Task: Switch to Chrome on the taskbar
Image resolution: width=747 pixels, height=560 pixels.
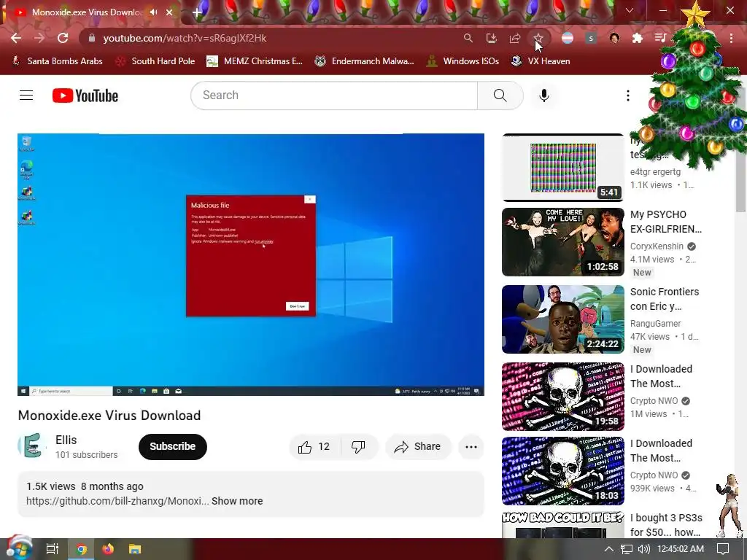Action: pos(82,549)
